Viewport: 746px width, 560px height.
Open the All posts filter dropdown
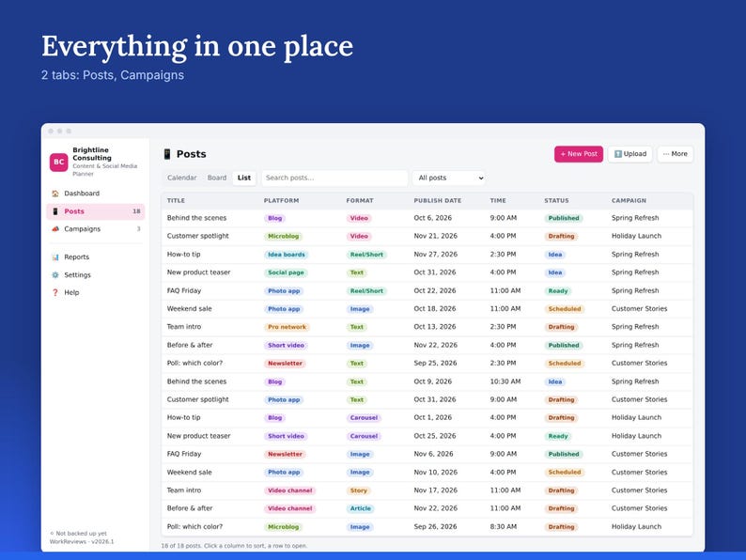point(449,178)
